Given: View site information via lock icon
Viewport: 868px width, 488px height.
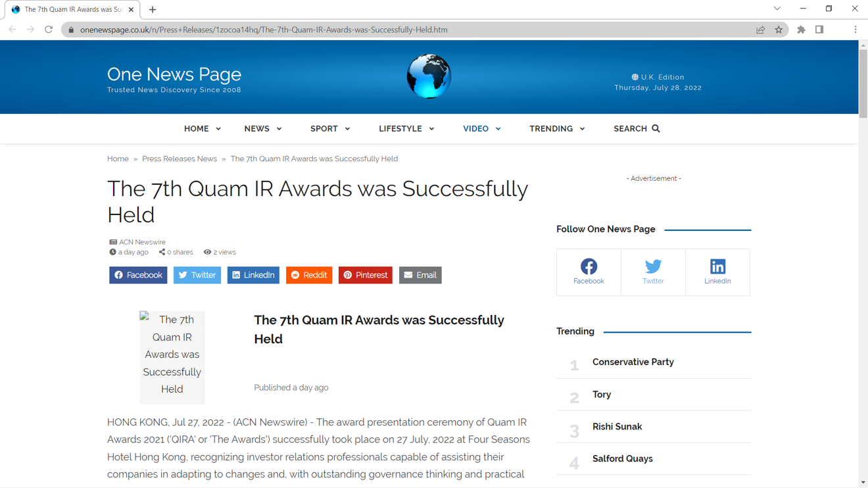Looking at the screenshot, I should click(72, 30).
